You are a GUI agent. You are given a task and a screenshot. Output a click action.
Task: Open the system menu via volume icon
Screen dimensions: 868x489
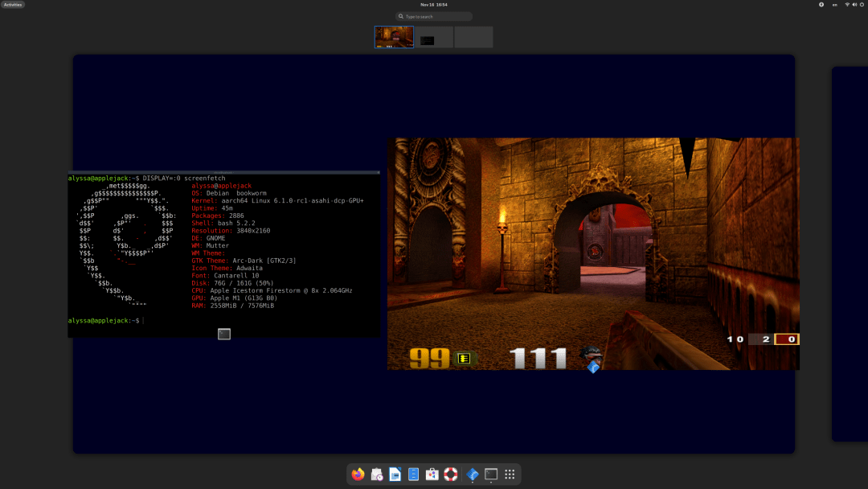coord(855,5)
